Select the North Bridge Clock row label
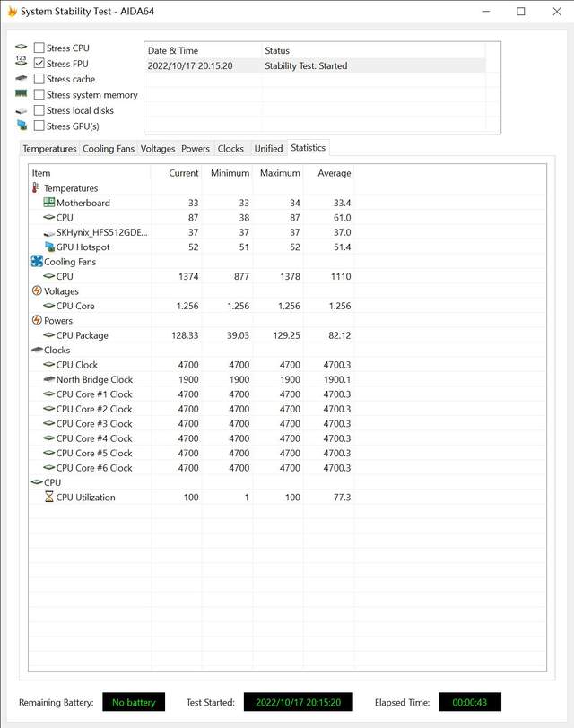This screenshot has height=728, width=574. [x=95, y=379]
